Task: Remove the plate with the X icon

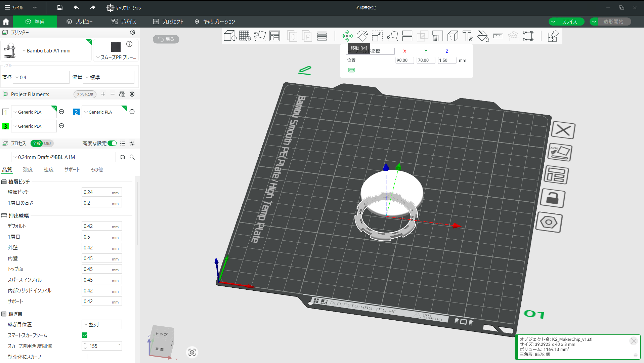Action: [563, 130]
